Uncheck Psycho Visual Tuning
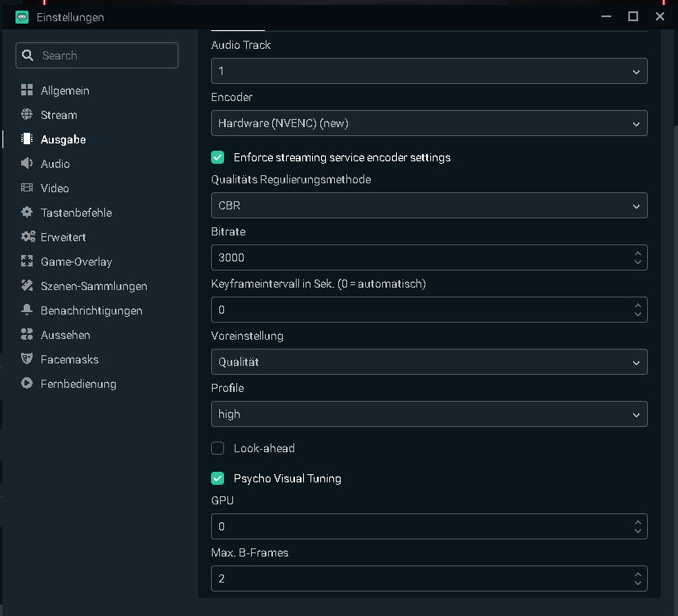Viewport: 678px width, 616px height. 218,478
